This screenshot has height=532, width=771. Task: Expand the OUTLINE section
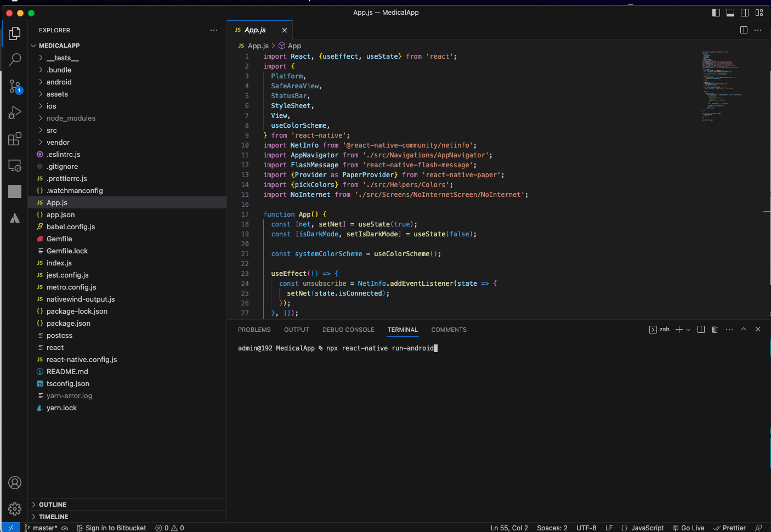point(53,505)
